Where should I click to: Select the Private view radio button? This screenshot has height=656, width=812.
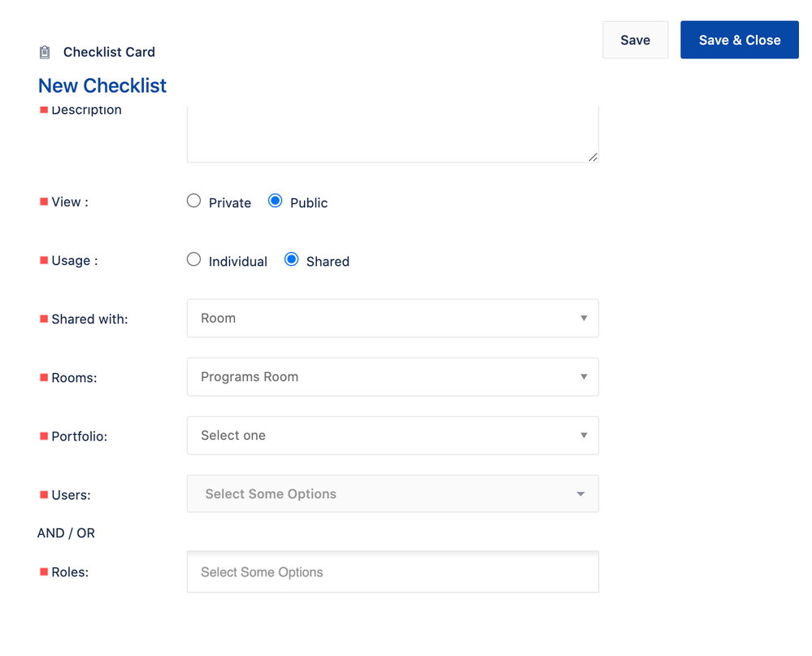tap(193, 201)
